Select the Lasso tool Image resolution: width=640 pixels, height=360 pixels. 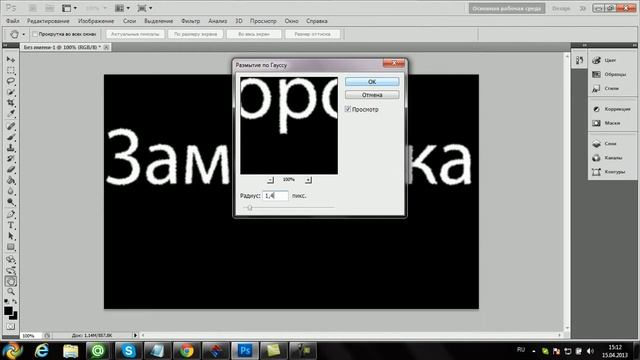coord(11,81)
